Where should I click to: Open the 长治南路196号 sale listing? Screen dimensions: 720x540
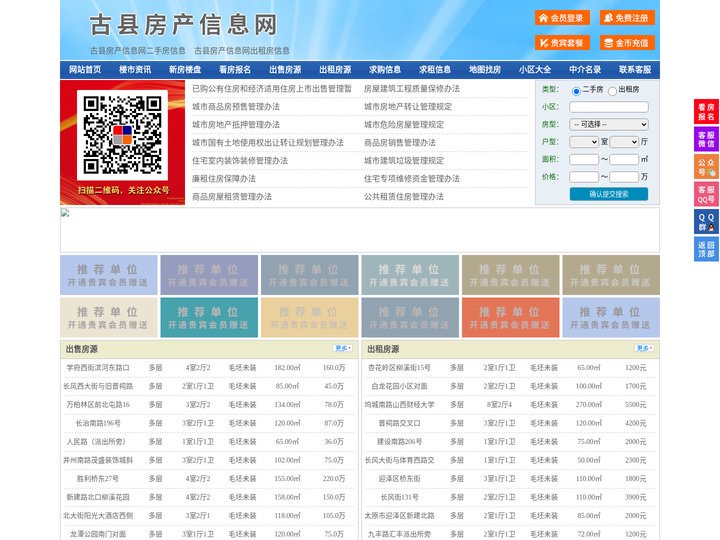tap(98, 423)
